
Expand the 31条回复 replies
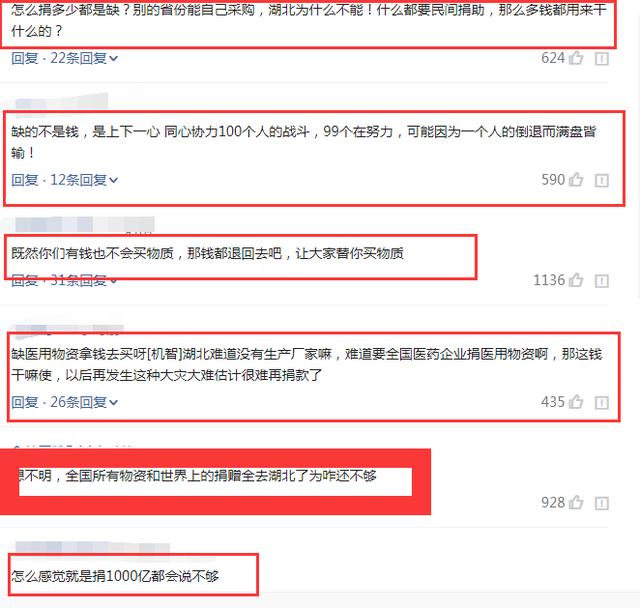(x=84, y=281)
